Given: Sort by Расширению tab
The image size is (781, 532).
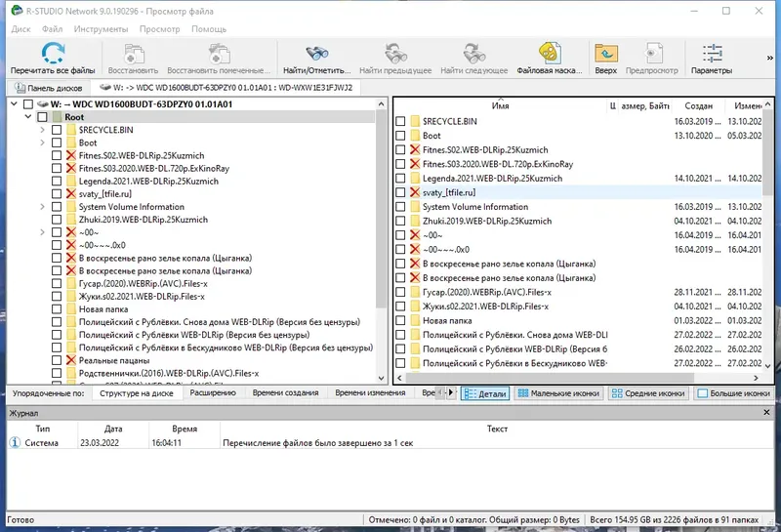Looking at the screenshot, I should click(213, 393).
